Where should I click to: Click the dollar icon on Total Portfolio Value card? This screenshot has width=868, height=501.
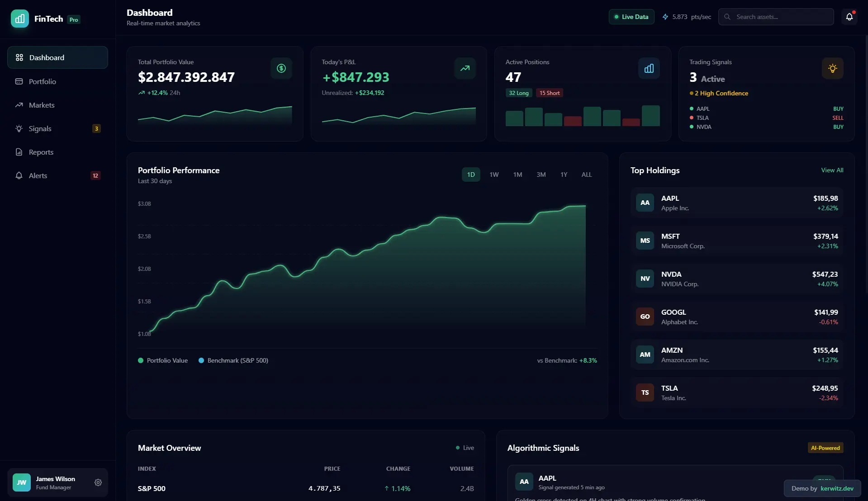click(x=280, y=68)
